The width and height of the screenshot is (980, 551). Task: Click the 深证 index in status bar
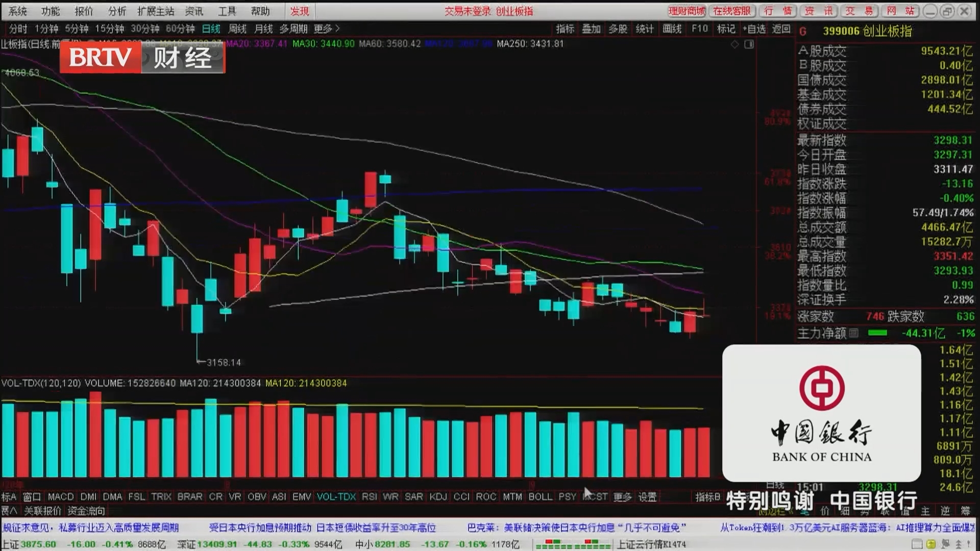pos(186,544)
